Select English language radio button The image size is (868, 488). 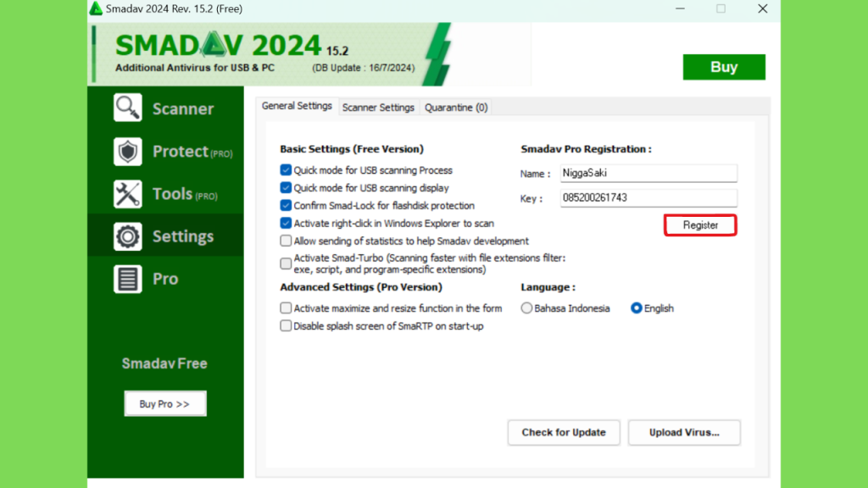point(636,308)
